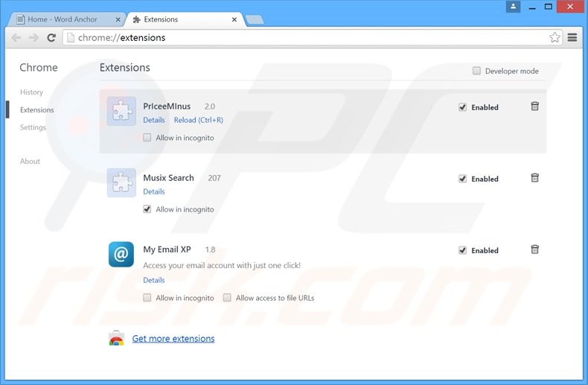Click the trash icon for PriceeMinus extension
588x385 pixels.
pos(534,106)
